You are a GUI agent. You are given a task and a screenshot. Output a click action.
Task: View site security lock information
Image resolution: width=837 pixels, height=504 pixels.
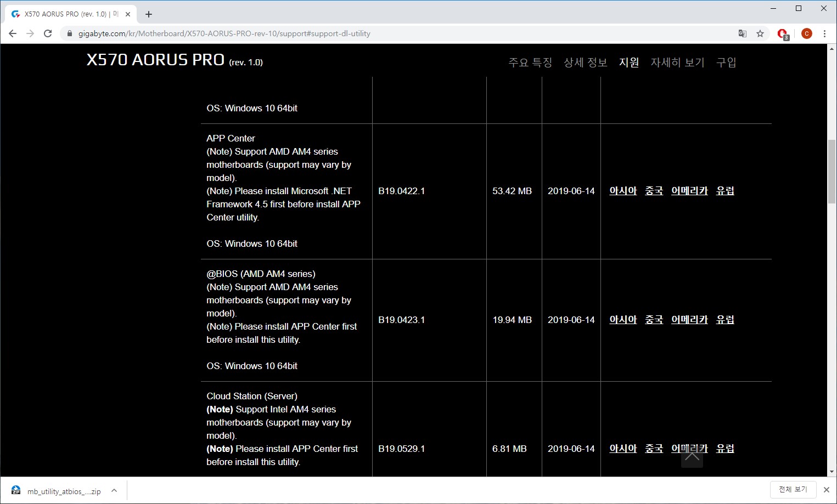click(x=69, y=33)
